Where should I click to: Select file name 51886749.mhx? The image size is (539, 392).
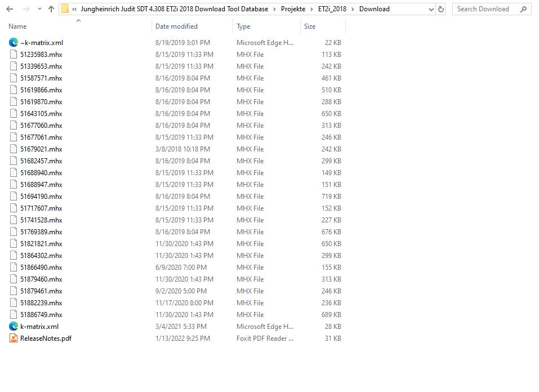[x=41, y=315]
